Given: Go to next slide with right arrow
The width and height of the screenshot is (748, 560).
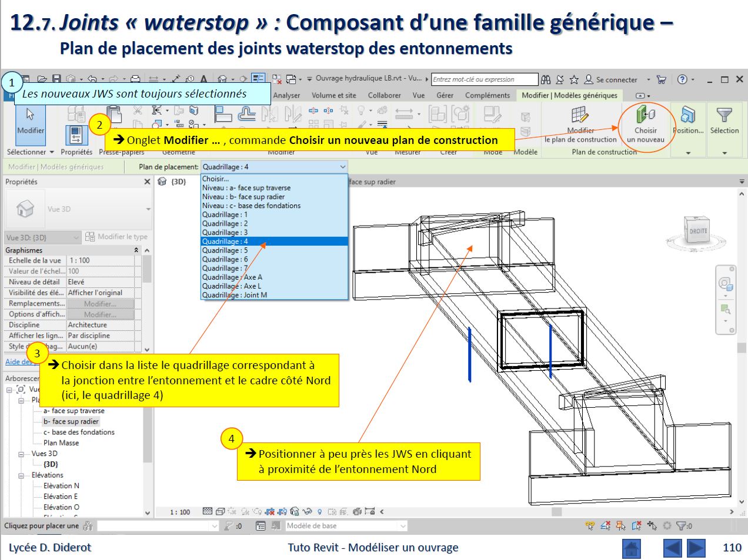Looking at the screenshot, I should tap(696, 548).
